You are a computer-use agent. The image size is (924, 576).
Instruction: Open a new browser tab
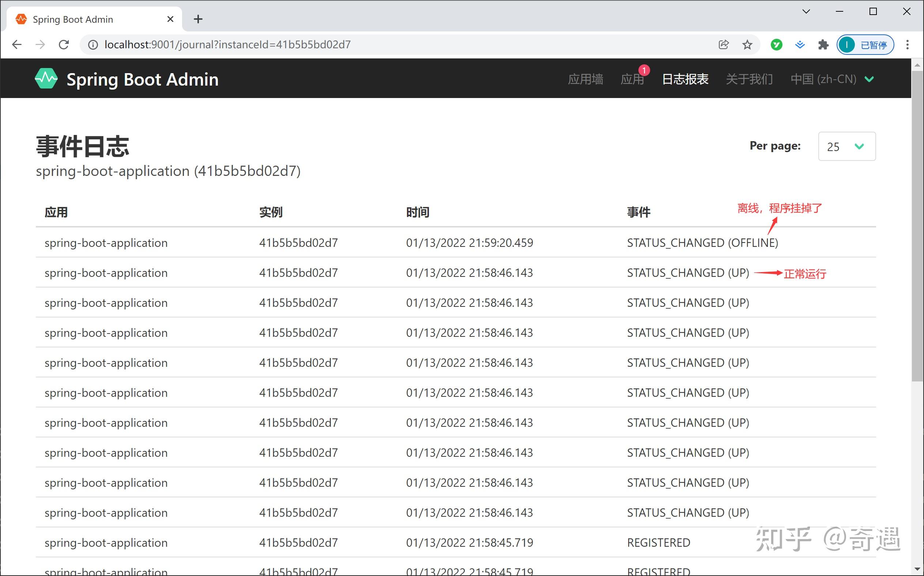pos(198,19)
